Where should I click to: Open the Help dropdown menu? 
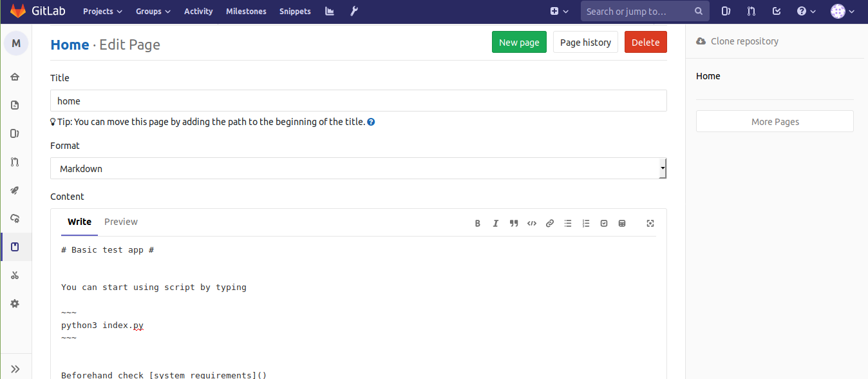tap(806, 11)
